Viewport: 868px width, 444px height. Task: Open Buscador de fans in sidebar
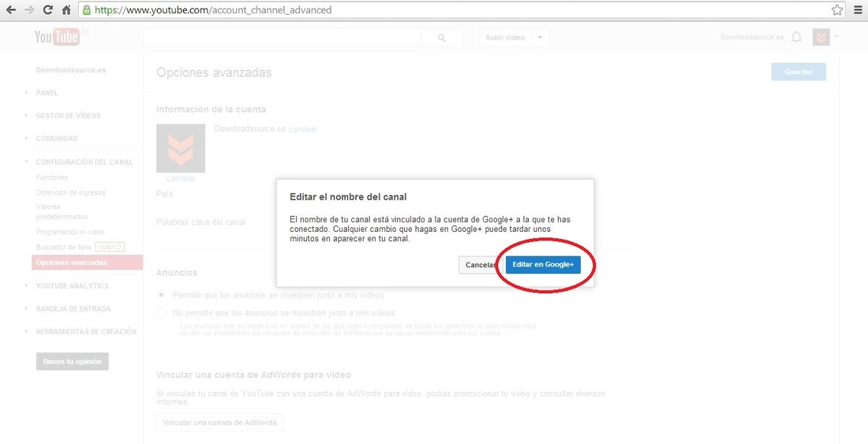64,247
